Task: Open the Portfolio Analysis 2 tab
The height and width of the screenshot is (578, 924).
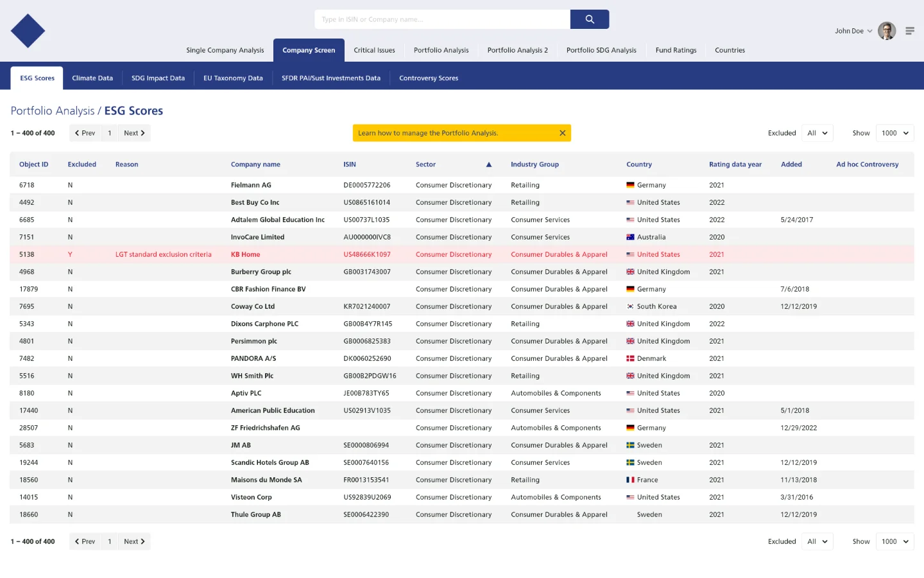Action: (518, 50)
